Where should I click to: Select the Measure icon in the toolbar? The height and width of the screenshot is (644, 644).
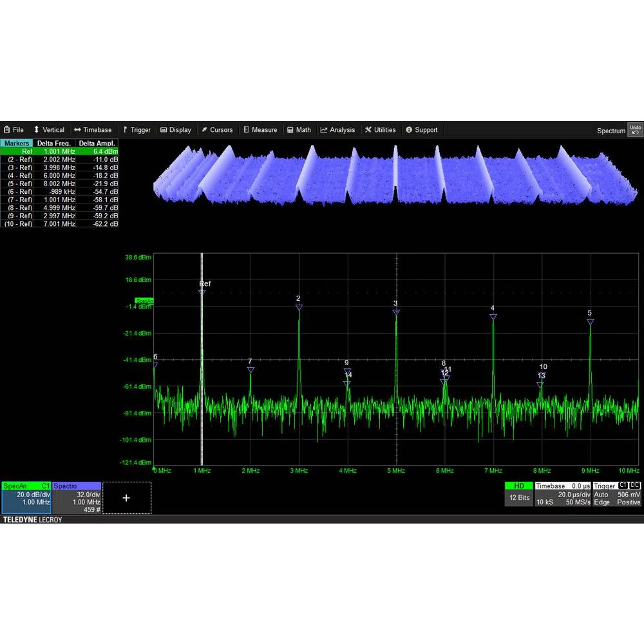click(x=261, y=129)
